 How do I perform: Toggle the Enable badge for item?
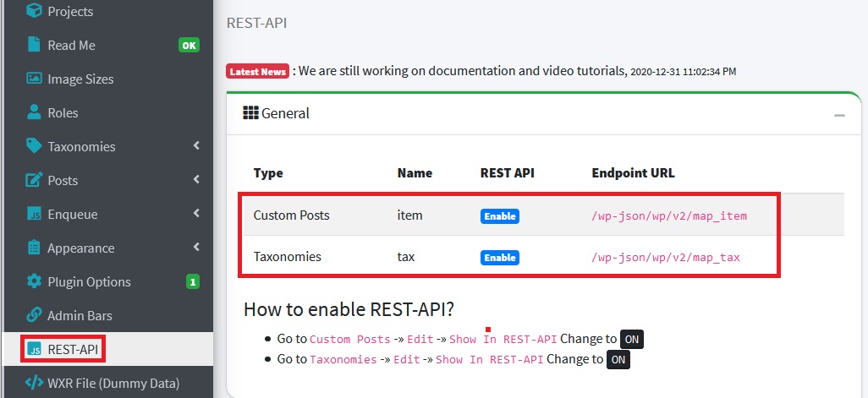click(500, 216)
